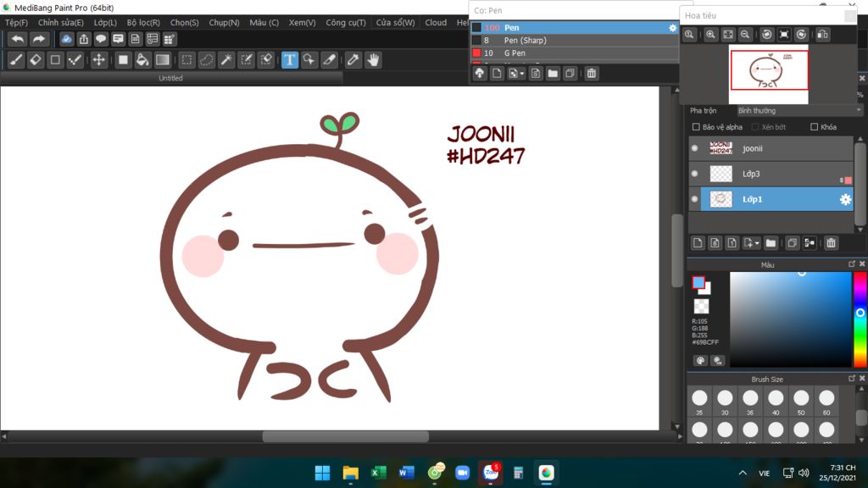Open the Chỉnh sửa(E) menu
868x488 pixels.
(x=61, y=23)
